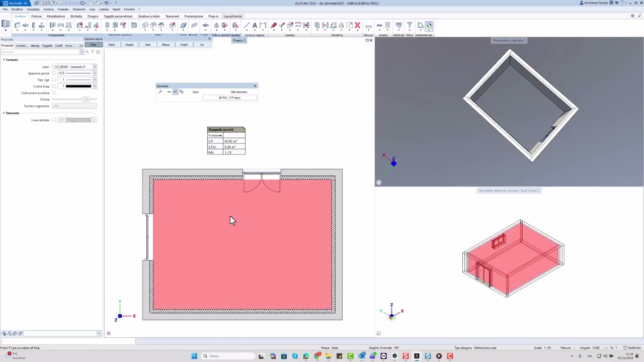Click the eyedropper icon in Etichetta dialog
The width and height of the screenshot is (644, 362).
pyautogui.click(x=160, y=92)
